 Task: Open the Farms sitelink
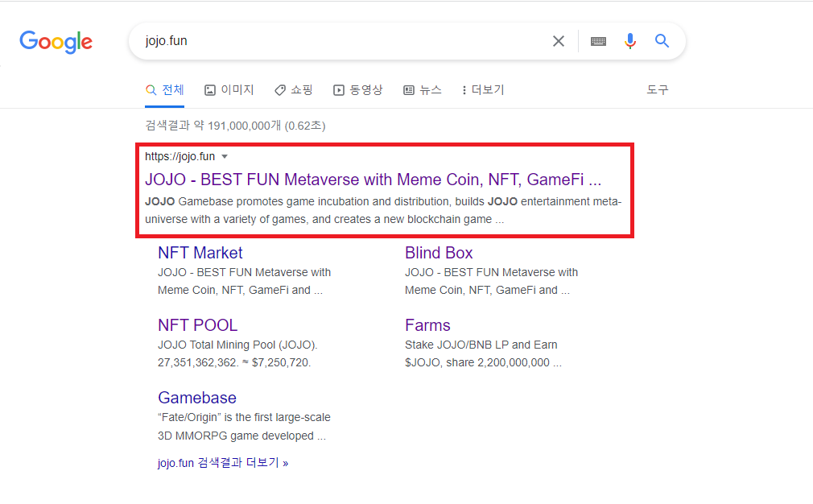pyautogui.click(x=427, y=325)
